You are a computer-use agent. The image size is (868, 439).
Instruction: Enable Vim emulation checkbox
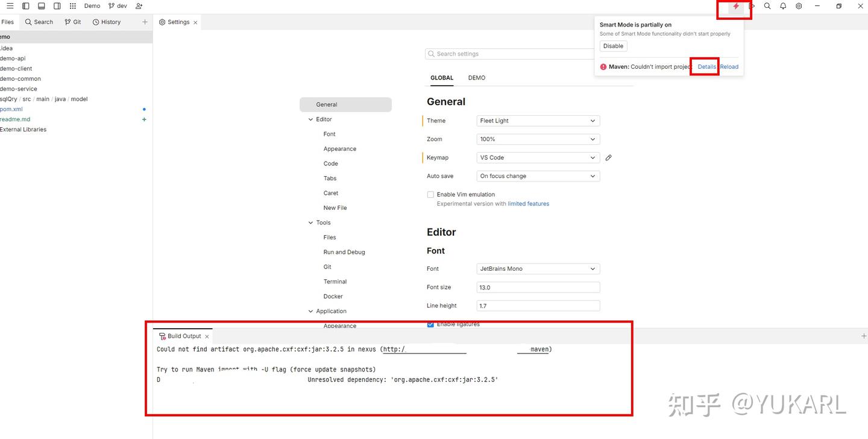[x=430, y=194]
